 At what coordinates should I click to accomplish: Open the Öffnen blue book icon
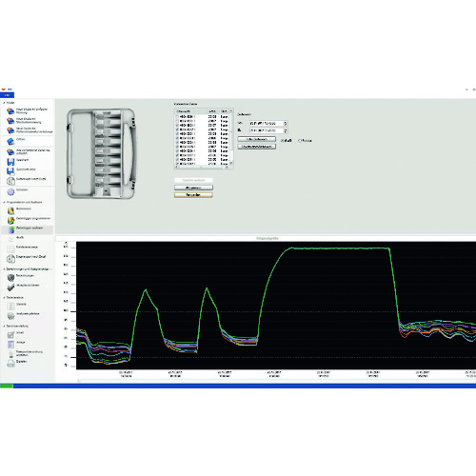(x=10, y=141)
